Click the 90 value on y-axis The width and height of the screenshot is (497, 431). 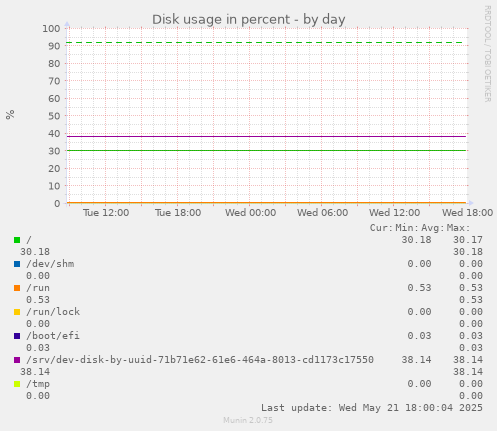[54, 46]
